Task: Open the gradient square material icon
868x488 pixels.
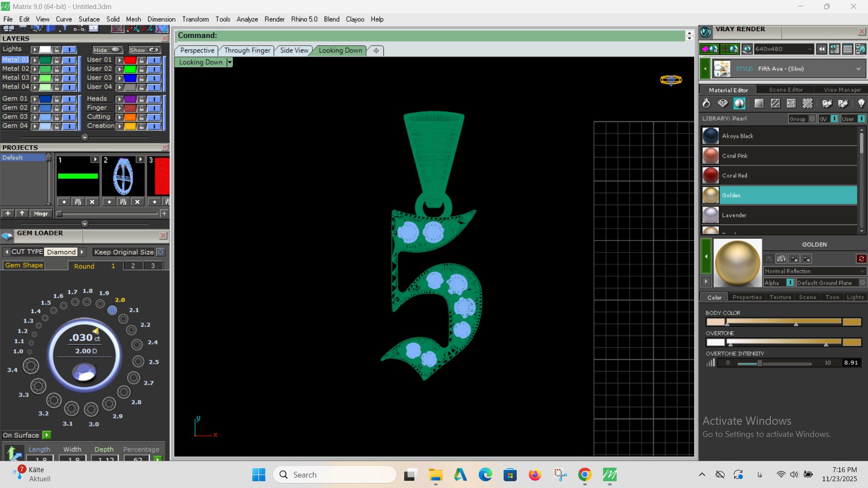Action: [759, 103]
